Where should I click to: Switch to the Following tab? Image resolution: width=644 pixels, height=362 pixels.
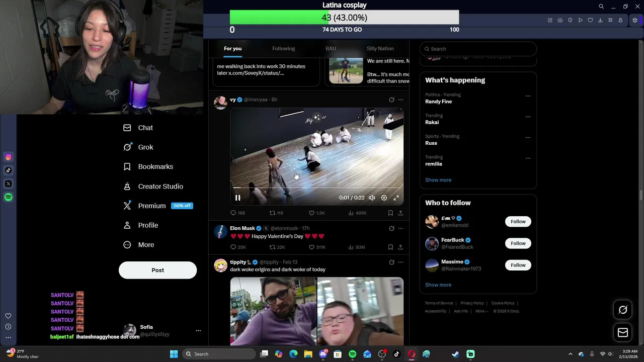pos(284,49)
